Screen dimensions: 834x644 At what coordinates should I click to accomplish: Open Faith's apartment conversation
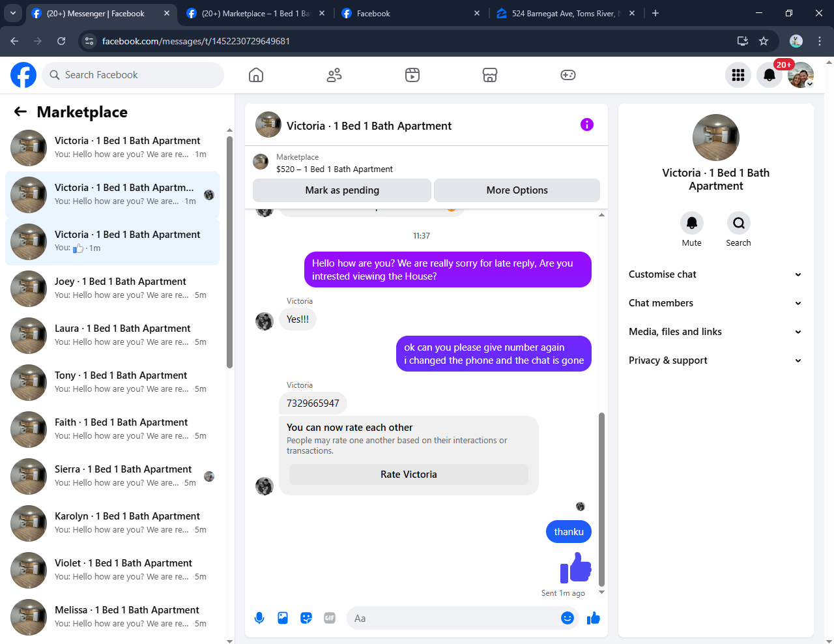(112, 430)
